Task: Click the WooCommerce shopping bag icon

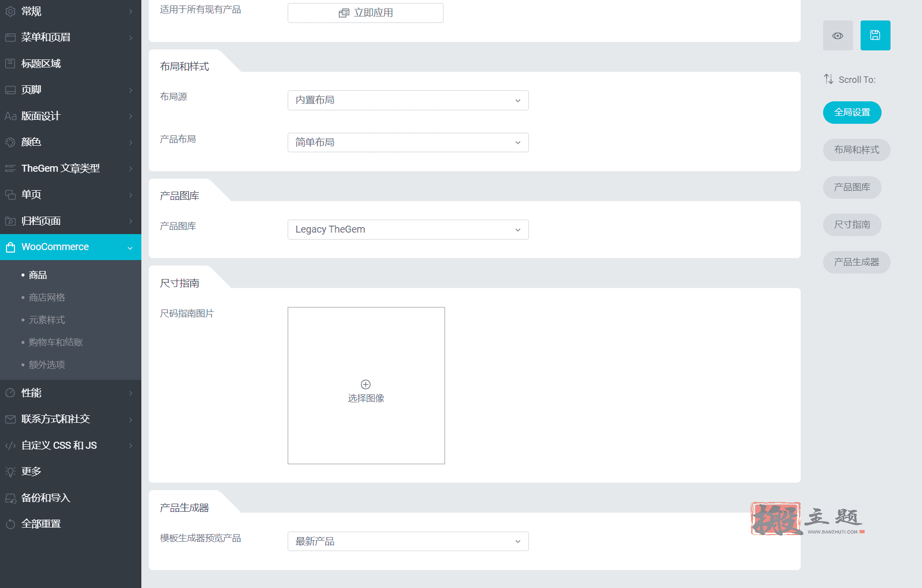Action: 10,247
